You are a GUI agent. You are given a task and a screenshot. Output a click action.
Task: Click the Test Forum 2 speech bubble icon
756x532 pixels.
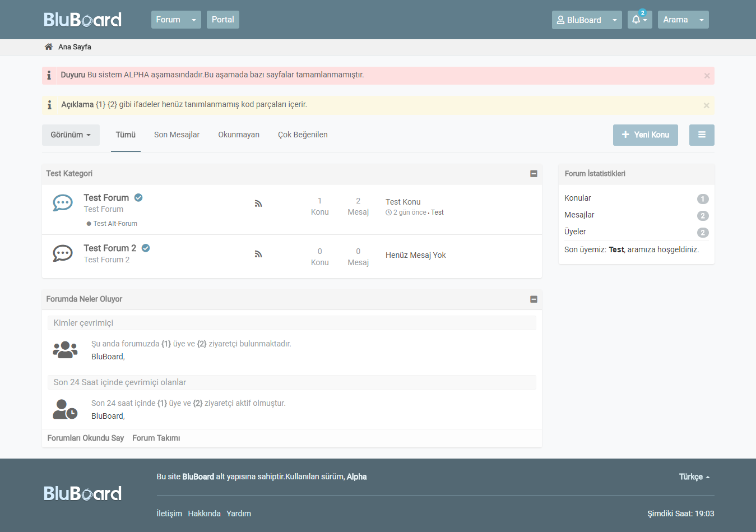(x=63, y=253)
